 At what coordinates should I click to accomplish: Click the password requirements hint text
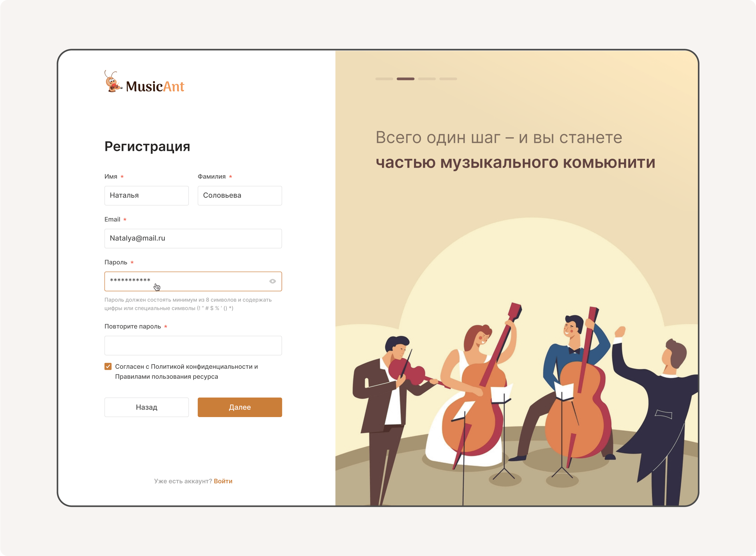[188, 304]
